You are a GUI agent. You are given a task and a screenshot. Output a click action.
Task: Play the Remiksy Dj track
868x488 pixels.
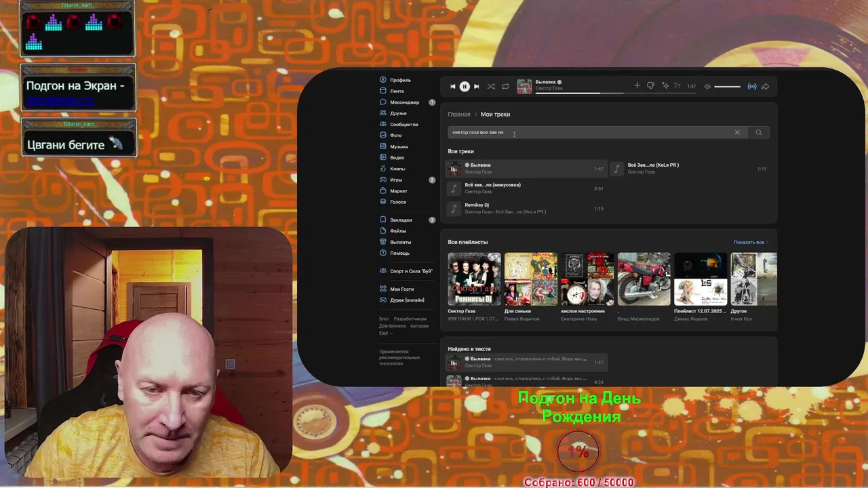pos(526,208)
